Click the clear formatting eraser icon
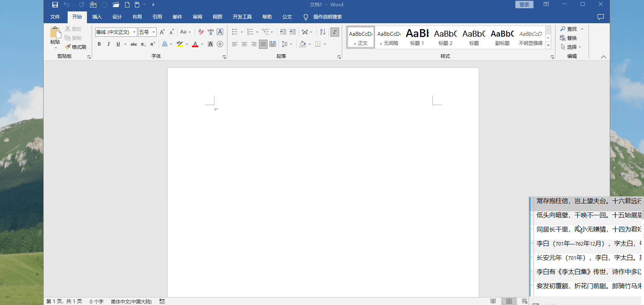 click(x=201, y=32)
